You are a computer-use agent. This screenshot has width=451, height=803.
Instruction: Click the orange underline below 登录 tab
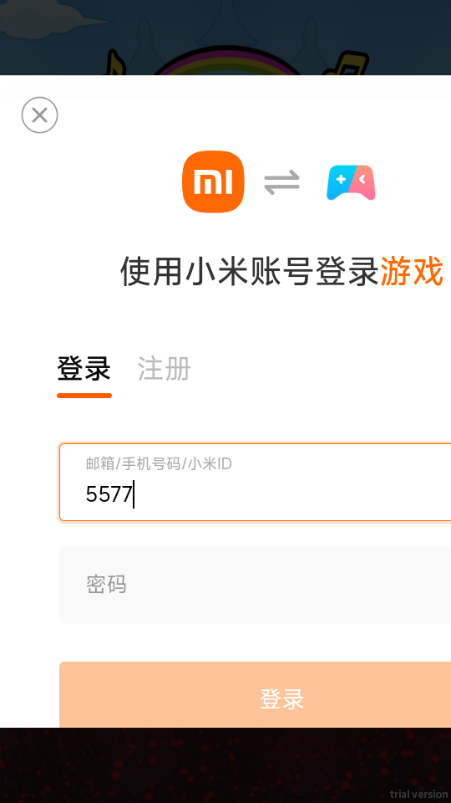point(84,395)
